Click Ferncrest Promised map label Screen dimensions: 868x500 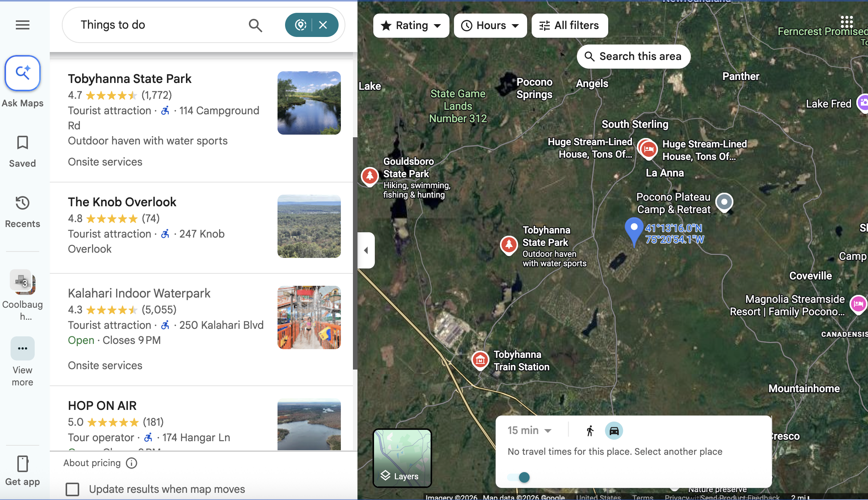pos(823,31)
